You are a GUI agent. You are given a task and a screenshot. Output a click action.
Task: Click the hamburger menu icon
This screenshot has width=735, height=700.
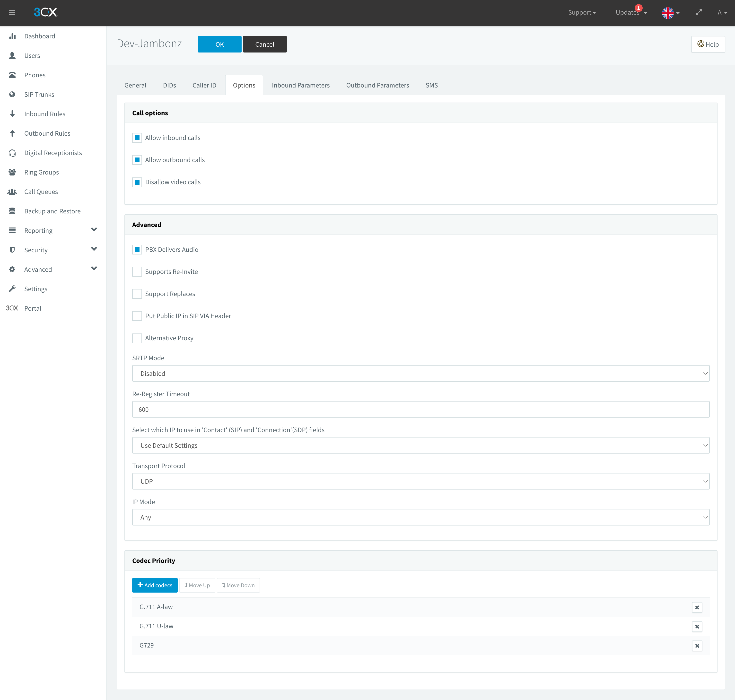click(x=12, y=13)
